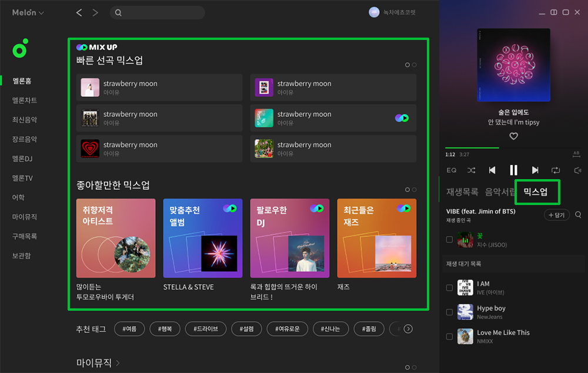Viewport: 588px width, 373px height.
Task: Open 멜론DJ in the sidebar
Action: (22, 159)
